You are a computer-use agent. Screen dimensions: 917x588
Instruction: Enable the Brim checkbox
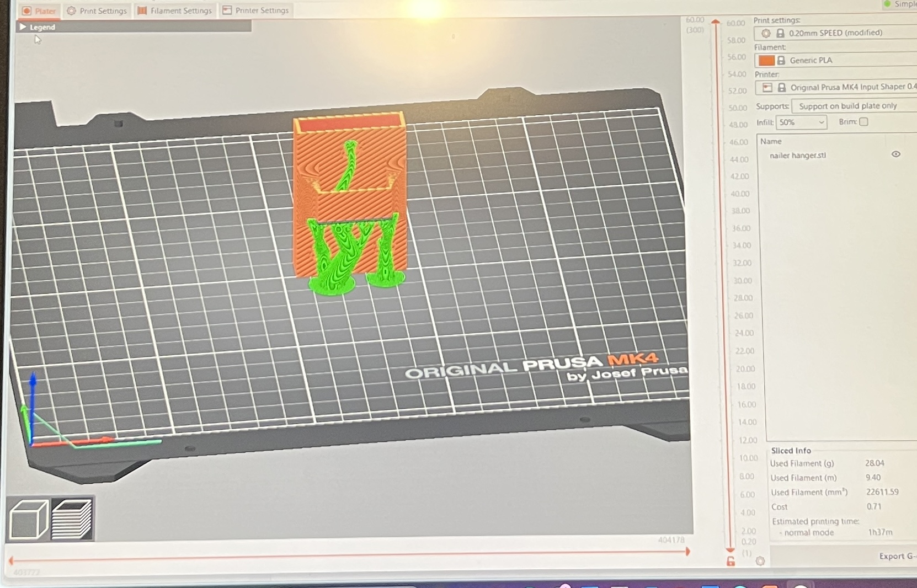[x=863, y=122]
